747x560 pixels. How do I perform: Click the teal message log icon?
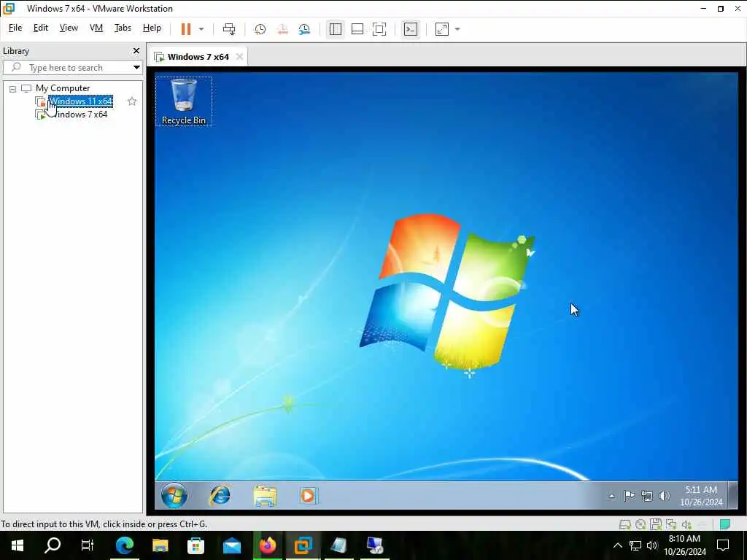725,524
